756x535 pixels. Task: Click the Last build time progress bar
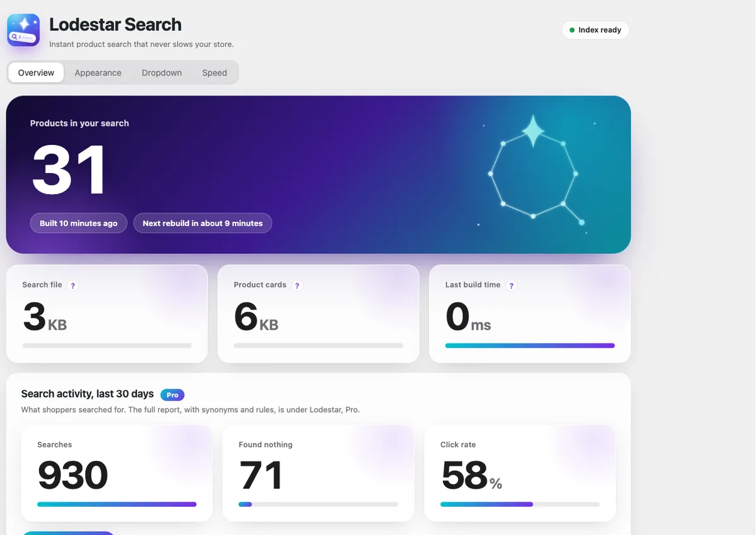530,345
